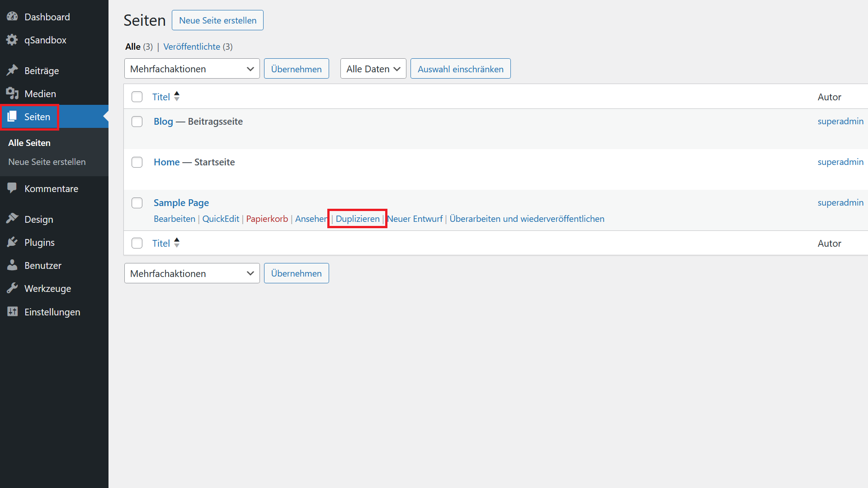The width and height of the screenshot is (868, 488).
Task: Click the qSandbox gear icon
Action: point(12,40)
